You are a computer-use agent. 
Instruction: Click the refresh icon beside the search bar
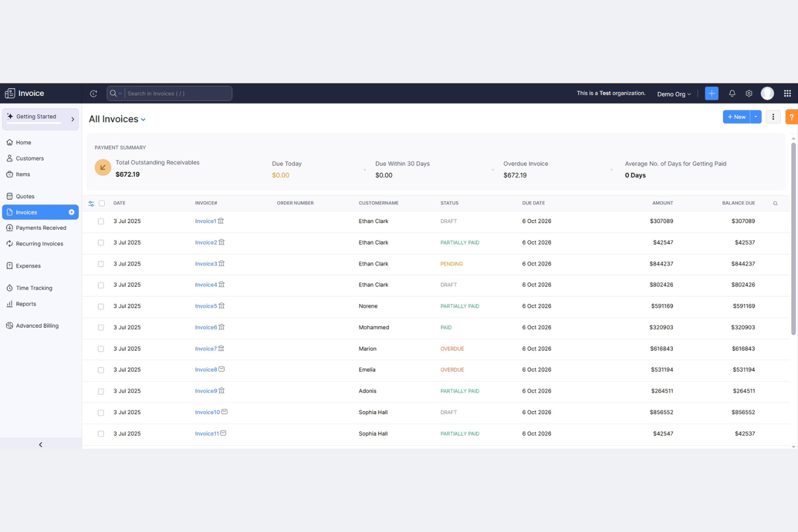pos(93,93)
